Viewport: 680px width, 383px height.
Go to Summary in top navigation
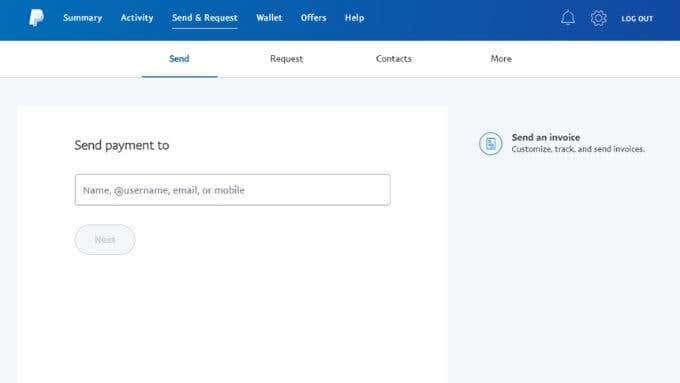click(x=82, y=18)
